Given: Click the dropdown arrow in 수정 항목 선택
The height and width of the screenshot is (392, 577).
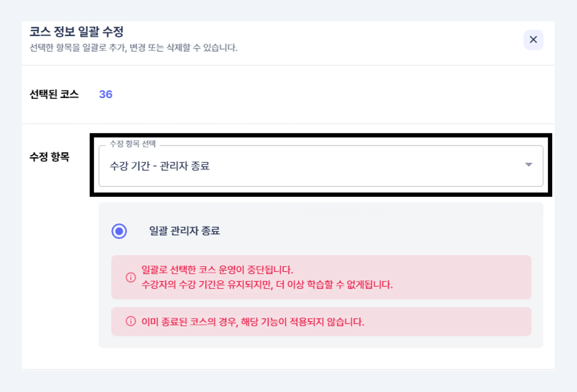Looking at the screenshot, I should (529, 165).
